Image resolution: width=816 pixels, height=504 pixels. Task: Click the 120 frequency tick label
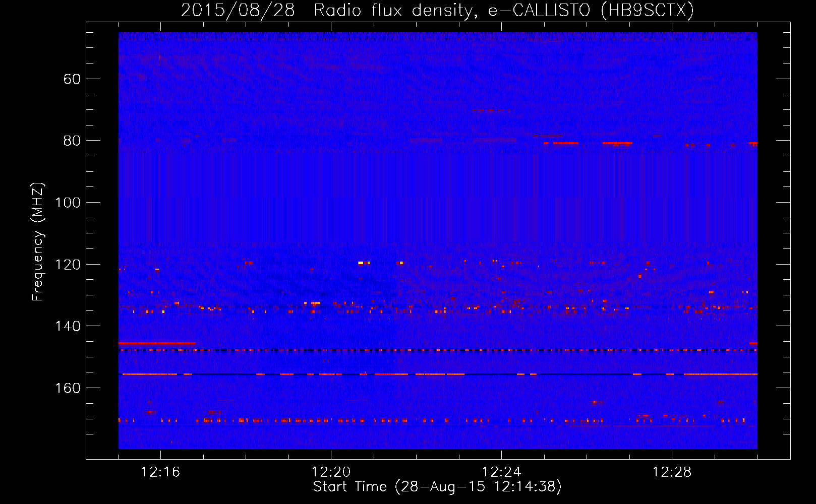click(68, 265)
